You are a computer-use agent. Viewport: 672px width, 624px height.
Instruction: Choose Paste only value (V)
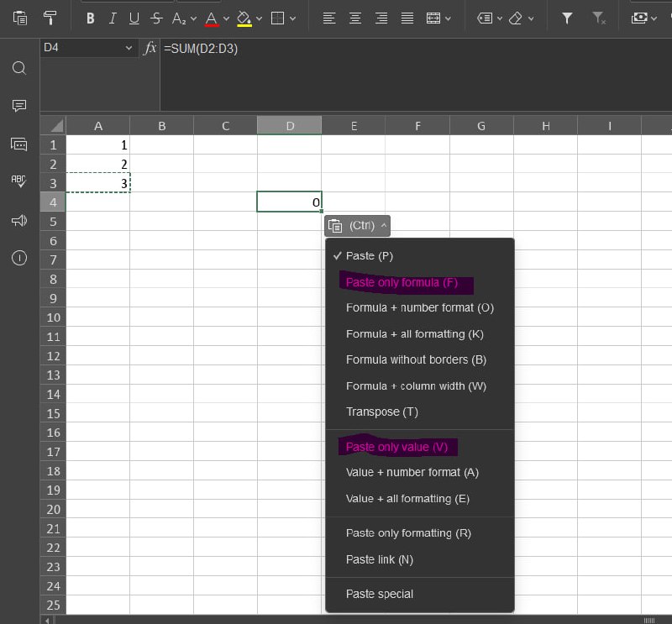[x=419, y=447]
